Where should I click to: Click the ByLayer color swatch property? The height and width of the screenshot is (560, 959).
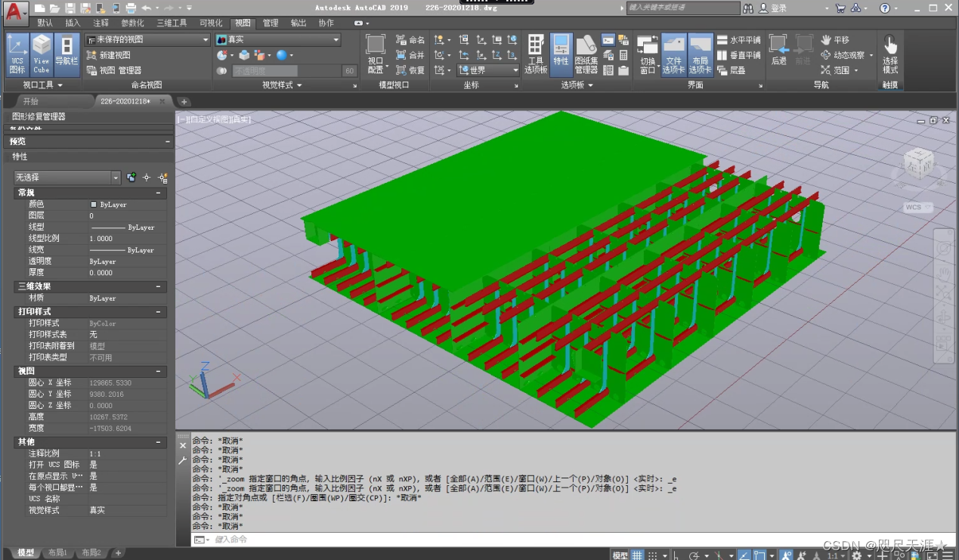[x=94, y=205]
